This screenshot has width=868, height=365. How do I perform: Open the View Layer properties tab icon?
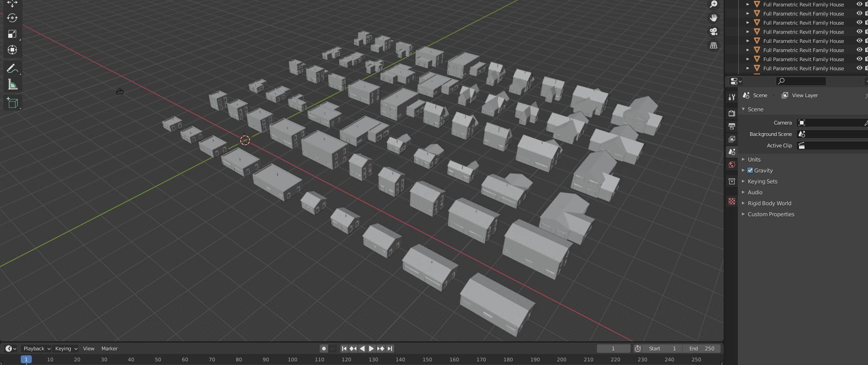pyautogui.click(x=732, y=139)
